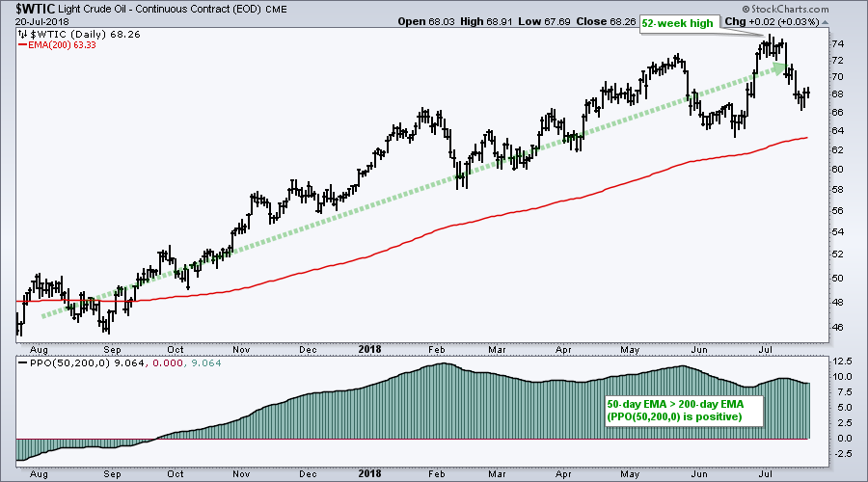Click the PPO(50,200,0) 9.064 legend text
Image resolution: width=868 pixels, height=482 pixels.
88,363
